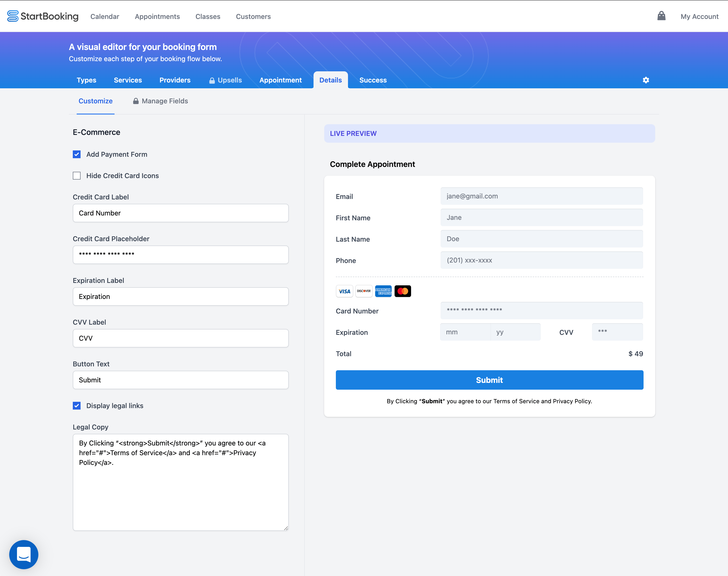Open the chat widget bubble
This screenshot has width=728, height=576.
[24, 554]
